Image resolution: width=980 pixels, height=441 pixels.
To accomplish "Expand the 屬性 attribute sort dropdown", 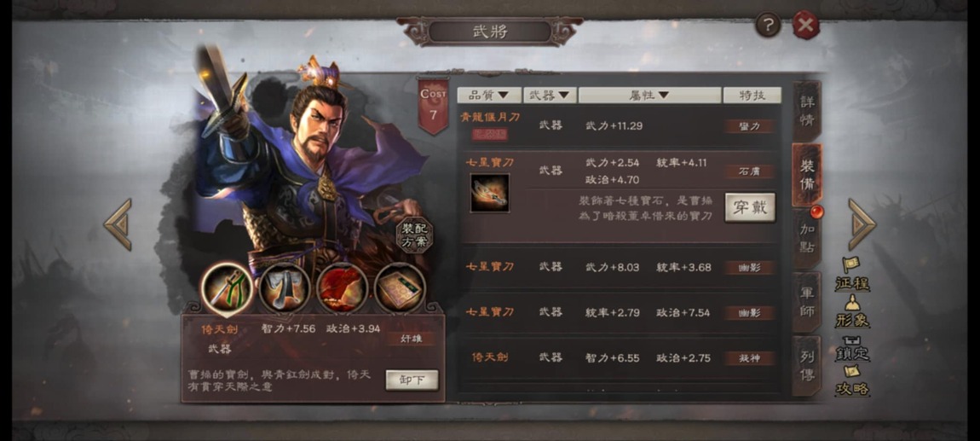I will click(x=649, y=95).
